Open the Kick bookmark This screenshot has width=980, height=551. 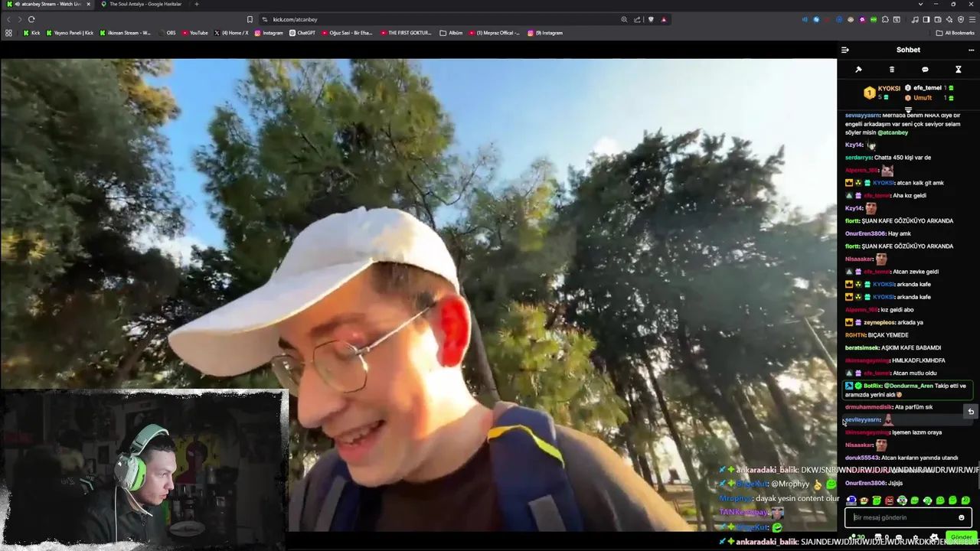tap(31, 33)
